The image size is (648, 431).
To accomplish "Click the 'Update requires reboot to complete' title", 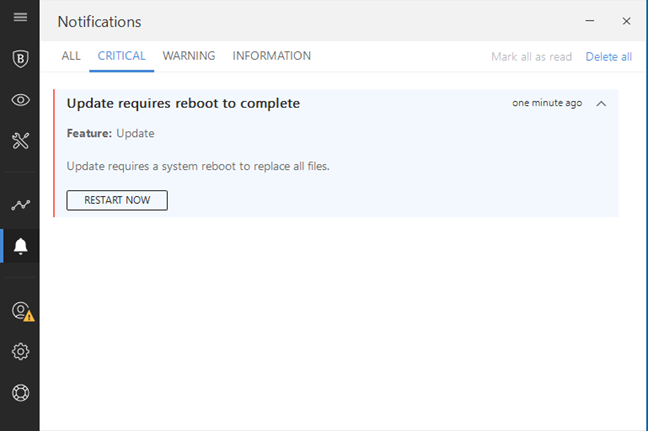I will (183, 103).
